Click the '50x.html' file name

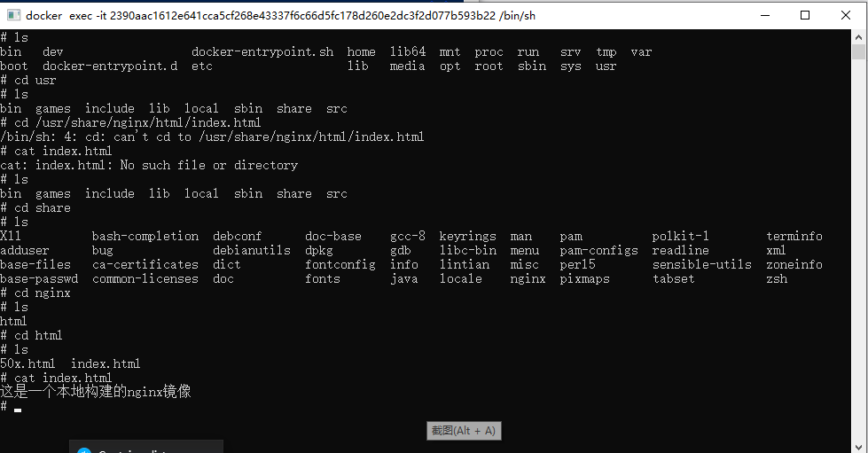tap(27, 363)
